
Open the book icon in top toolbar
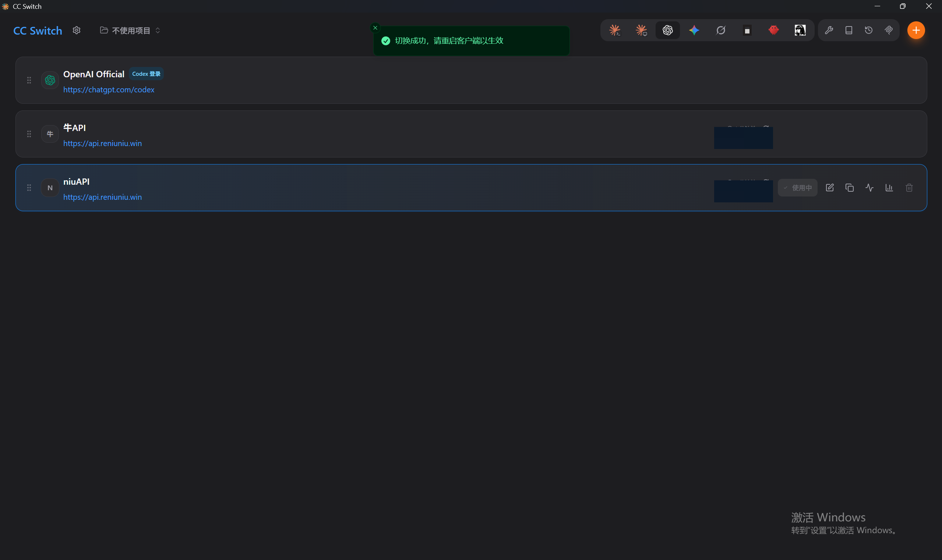coord(849,30)
